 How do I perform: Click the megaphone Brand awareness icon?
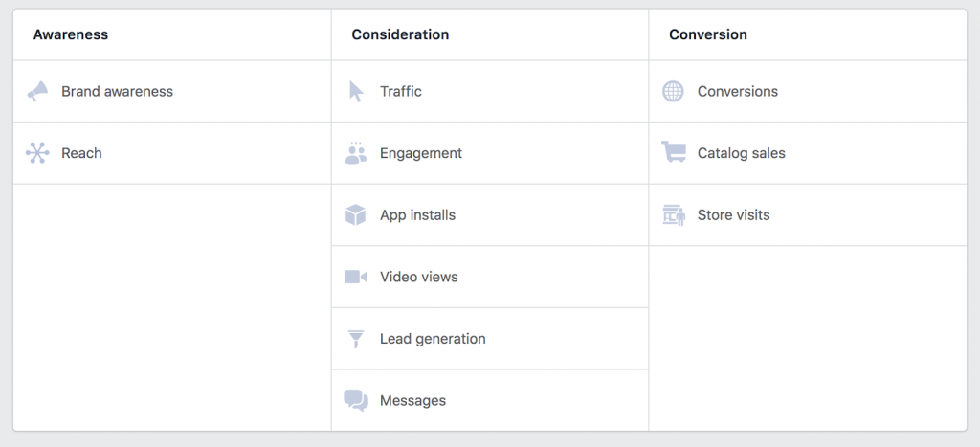37,92
